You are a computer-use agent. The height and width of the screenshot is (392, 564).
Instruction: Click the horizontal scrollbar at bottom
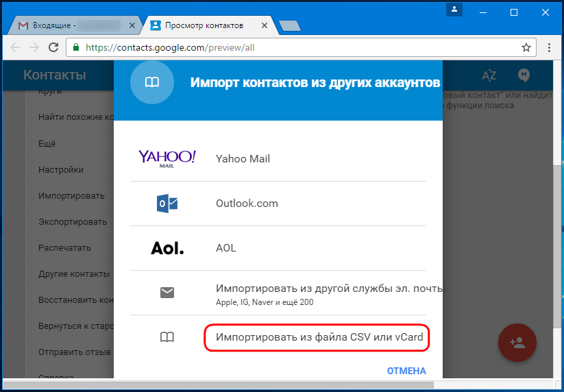coord(219,385)
